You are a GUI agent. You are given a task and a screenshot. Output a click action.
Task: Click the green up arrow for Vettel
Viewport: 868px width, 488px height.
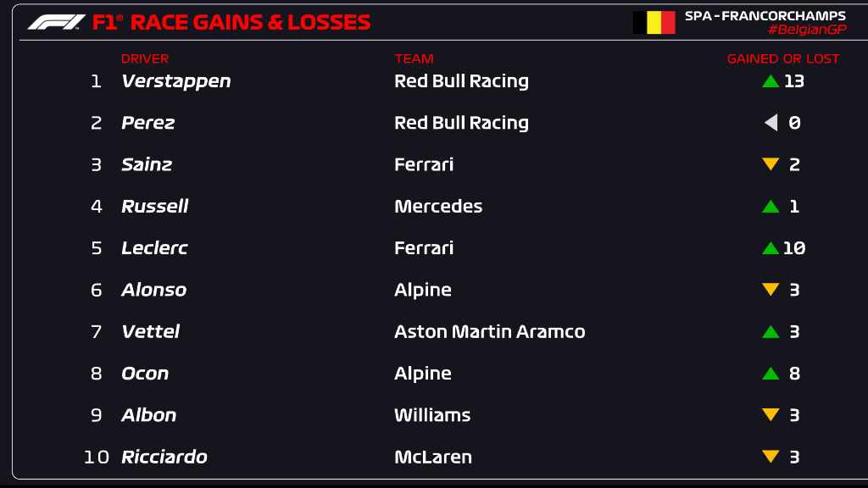click(x=770, y=332)
